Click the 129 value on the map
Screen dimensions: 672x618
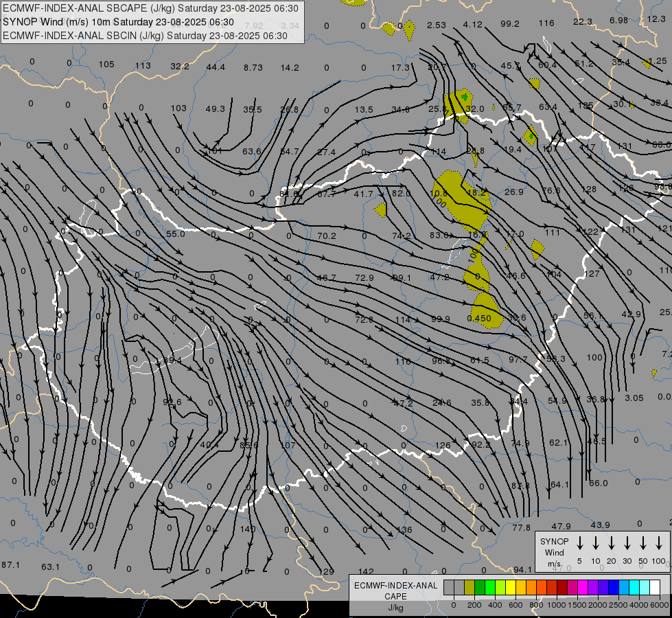(326, 572)
